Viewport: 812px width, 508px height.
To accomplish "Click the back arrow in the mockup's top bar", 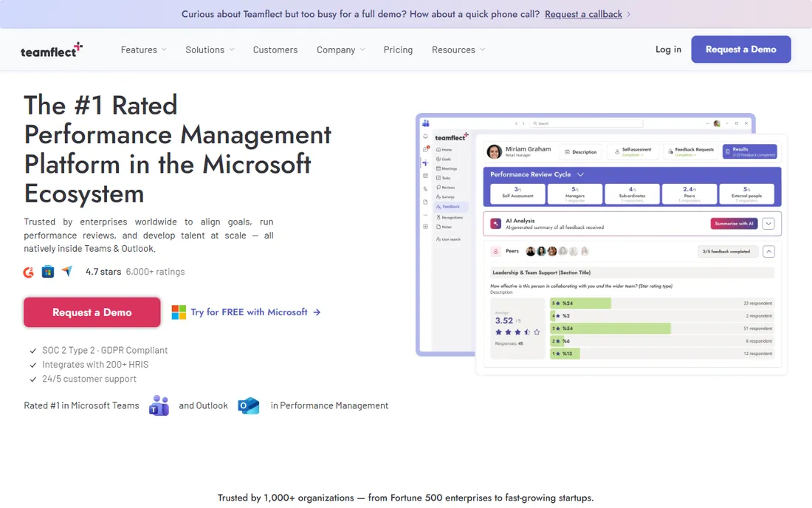I will click(516, 123).
